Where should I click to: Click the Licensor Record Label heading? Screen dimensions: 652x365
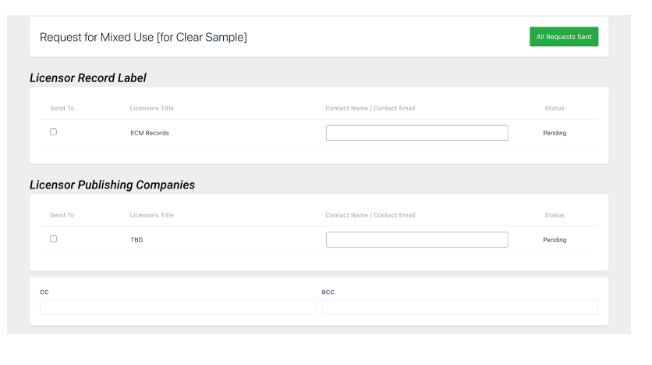pos(88,78)
